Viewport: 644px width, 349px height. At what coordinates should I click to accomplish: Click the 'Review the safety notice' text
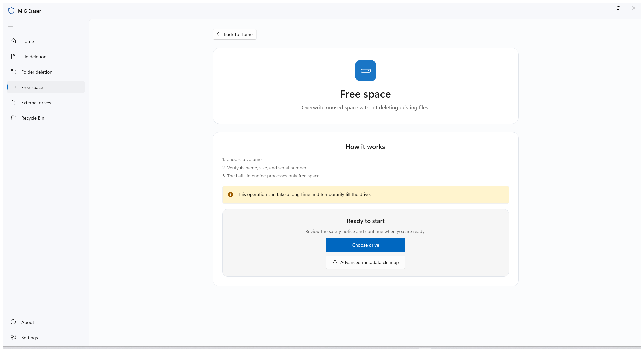click(x=366, y=231)
